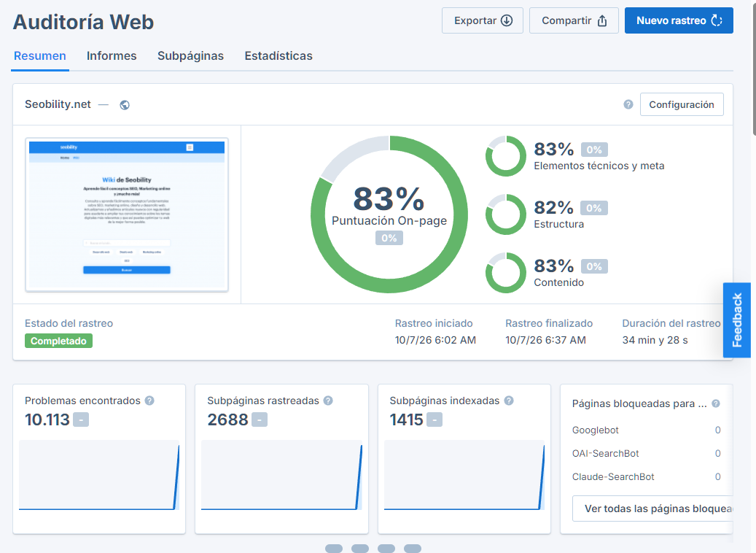This screenshot has width=756, height=553.
Task: Click help icon next to Problemas encontrados
Action: (x=149, y=401)
